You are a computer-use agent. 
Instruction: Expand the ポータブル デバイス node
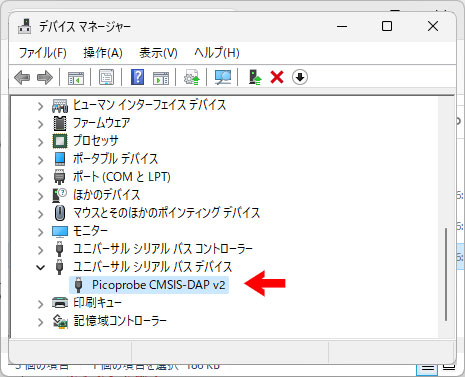pos(40,160)
